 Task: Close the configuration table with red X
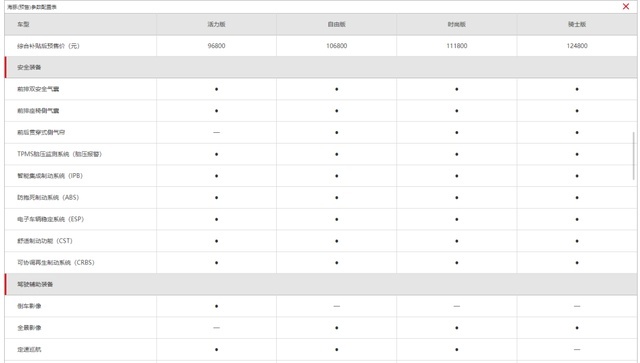point(626,7)
